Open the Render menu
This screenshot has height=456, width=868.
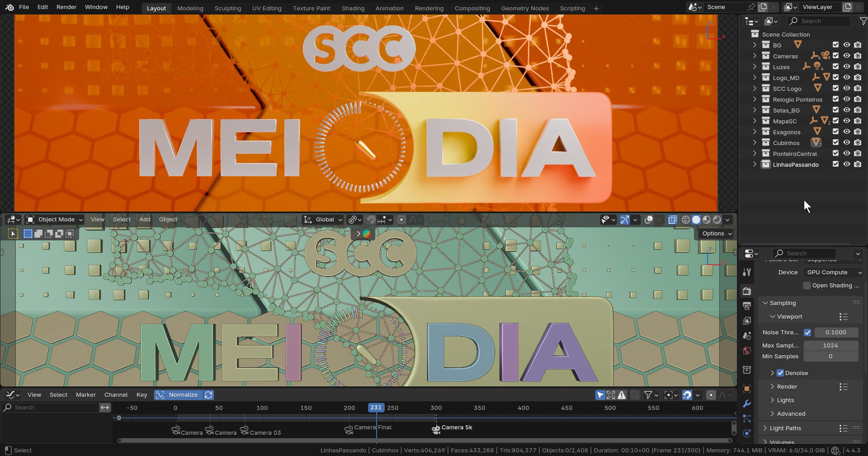(x=66, y=7)
